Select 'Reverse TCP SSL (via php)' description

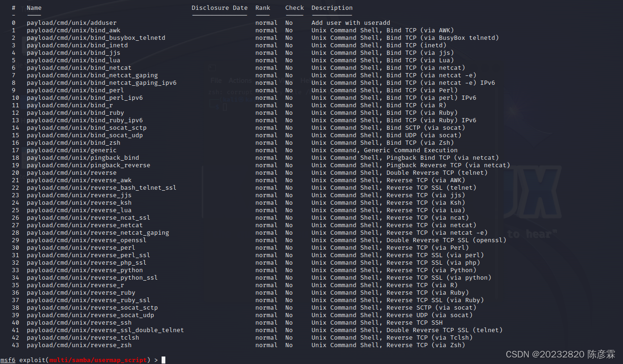433,263
